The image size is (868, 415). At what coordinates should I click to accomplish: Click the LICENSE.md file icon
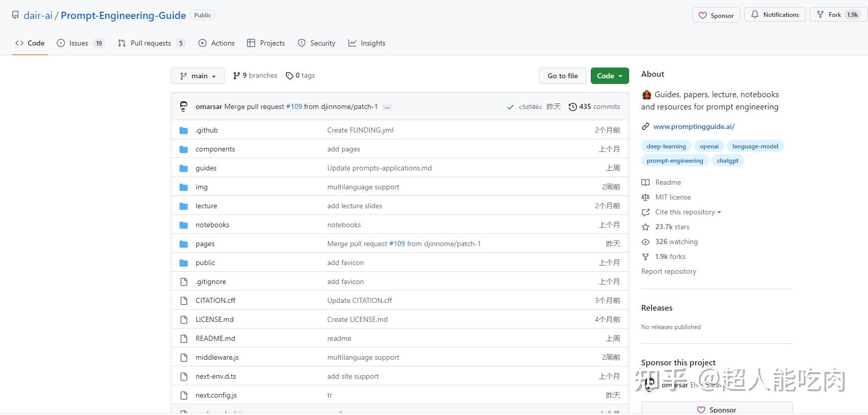(x=184, y=320)
